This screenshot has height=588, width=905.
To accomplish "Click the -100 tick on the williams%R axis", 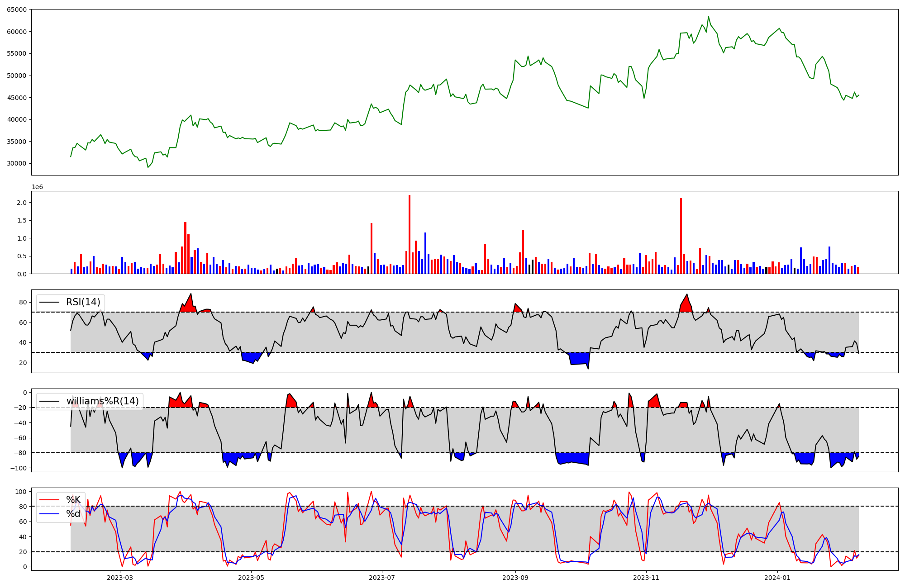I will click(x=18, y=468).
